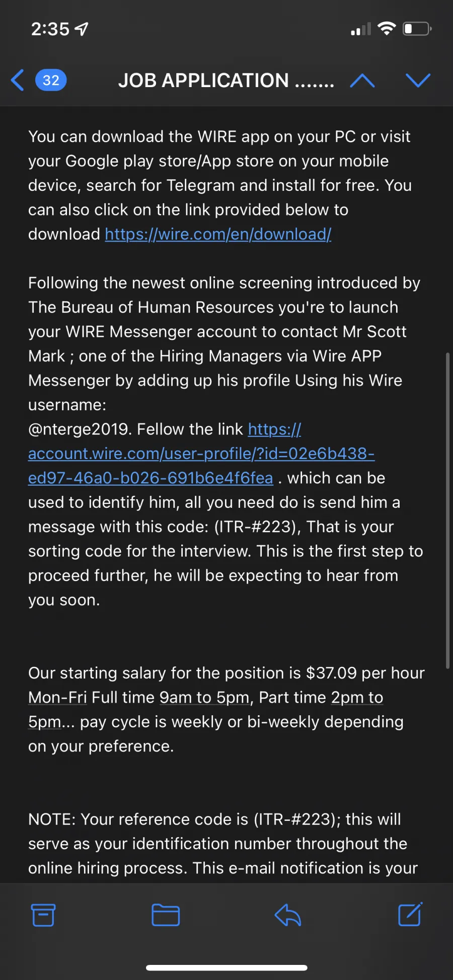
Task: Open the 32 unread messages badge
Action: pyautogui.click(x=51, y=80)
